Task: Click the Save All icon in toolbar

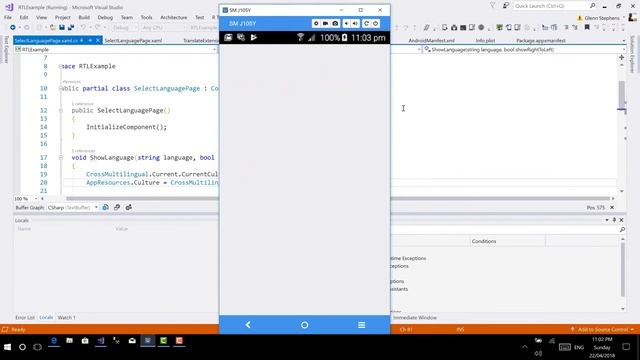Action: click(x=71, y=27)
